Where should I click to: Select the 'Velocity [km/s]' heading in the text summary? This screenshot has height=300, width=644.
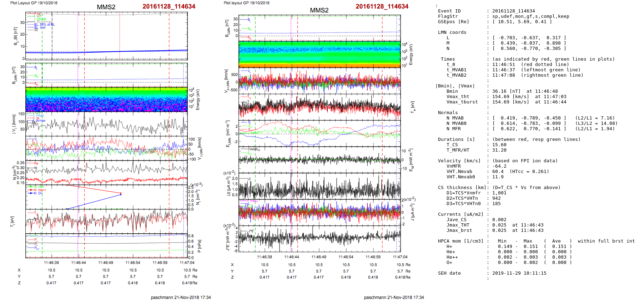point(459,161)
